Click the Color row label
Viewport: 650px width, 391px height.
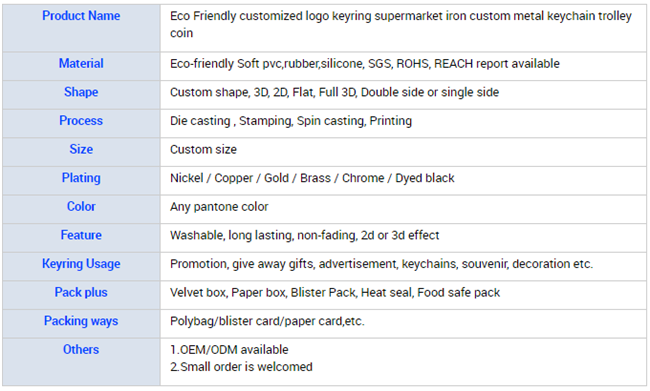tap(81, 206)
